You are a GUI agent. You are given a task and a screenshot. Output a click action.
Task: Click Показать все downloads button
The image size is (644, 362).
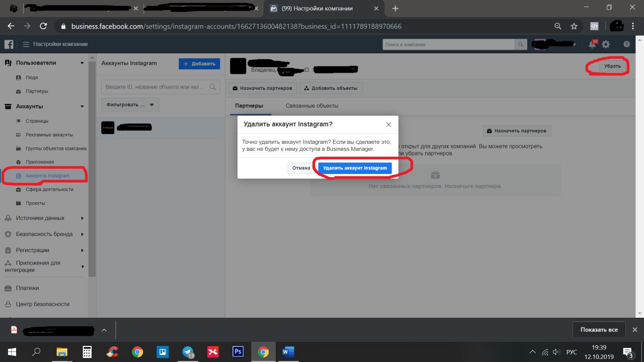pyautogui.click(x=599, y=330)
